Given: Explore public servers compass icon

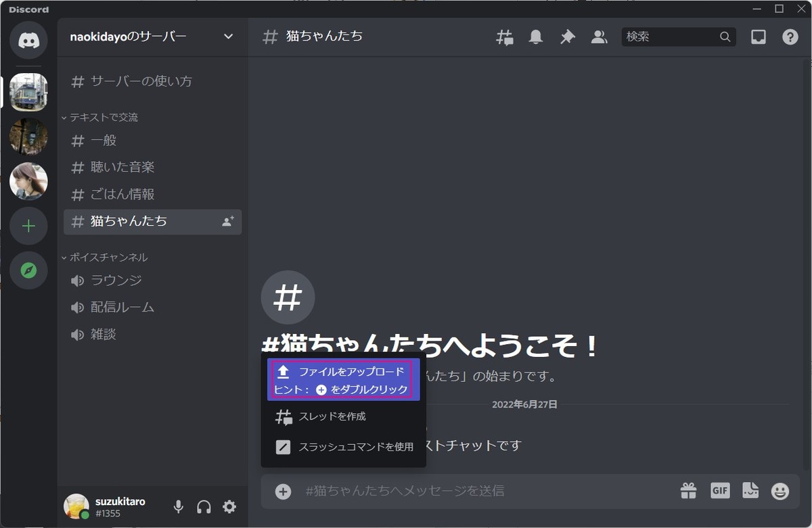Looking at the screenshot, I should pos(28,270).
